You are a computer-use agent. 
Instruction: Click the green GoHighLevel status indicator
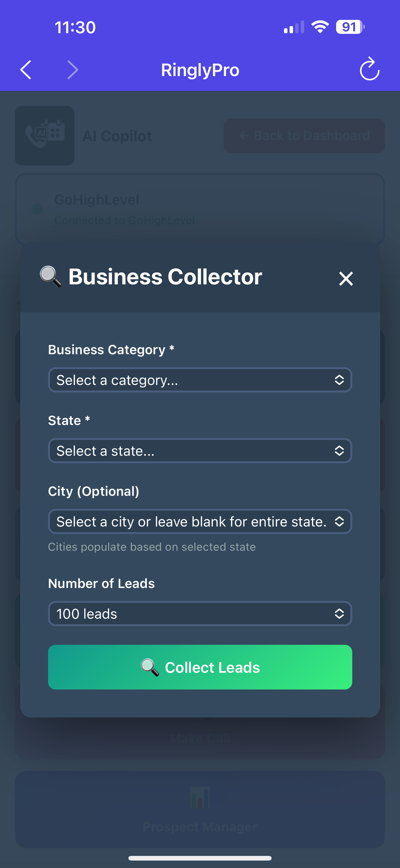point(38,210)
